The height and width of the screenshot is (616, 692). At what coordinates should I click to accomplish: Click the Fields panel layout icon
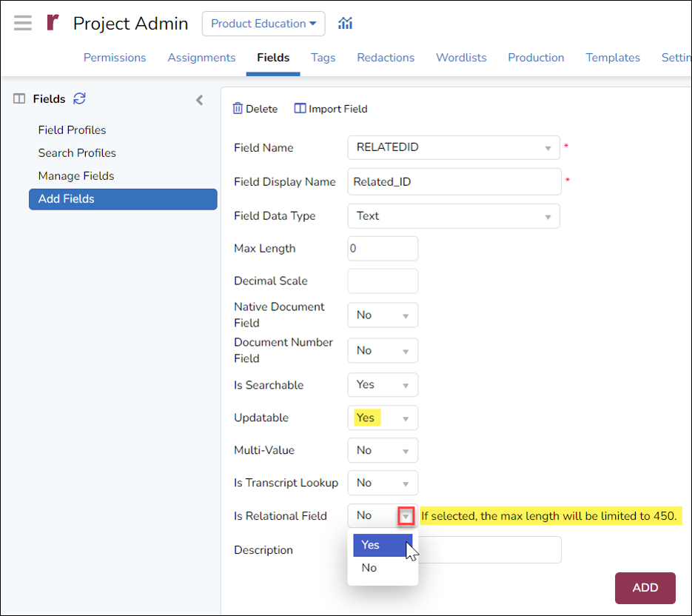(x=21, y=98)
